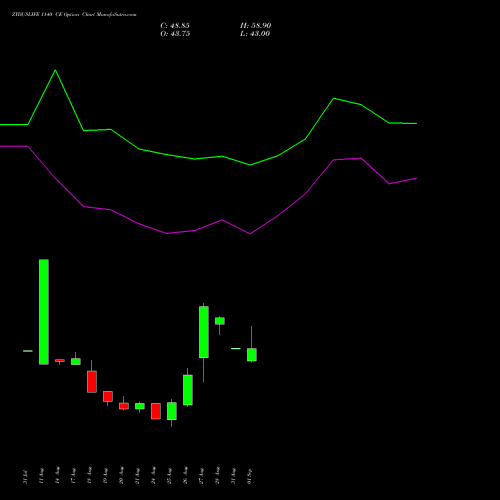
Task: Click the 18 Aug date label
Action: (x=89, y=476)
